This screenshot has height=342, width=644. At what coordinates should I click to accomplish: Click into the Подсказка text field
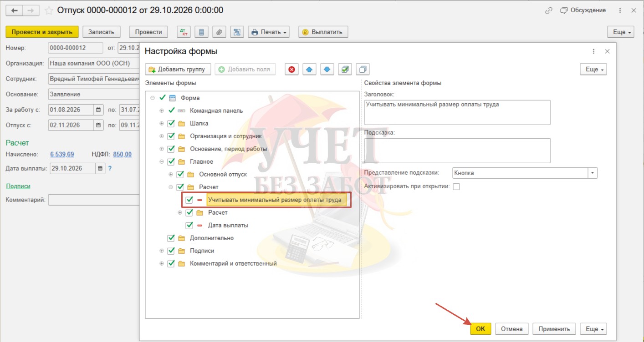[x=457, y=151]
